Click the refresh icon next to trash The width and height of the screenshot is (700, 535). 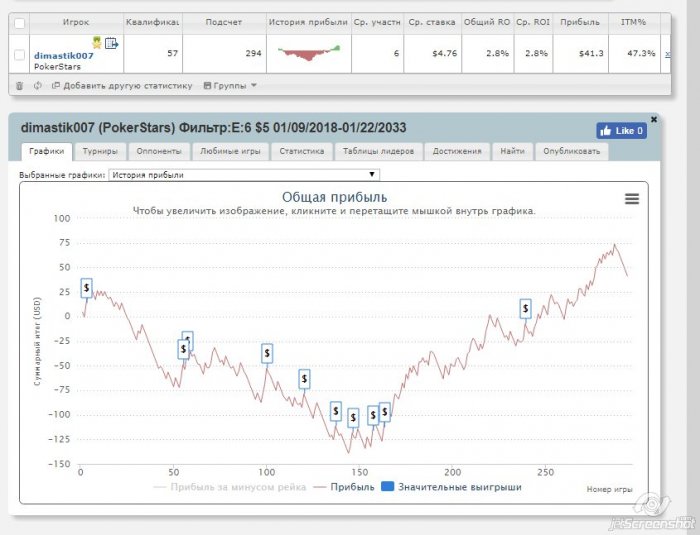pyautogui.click(x=38, y=85)
